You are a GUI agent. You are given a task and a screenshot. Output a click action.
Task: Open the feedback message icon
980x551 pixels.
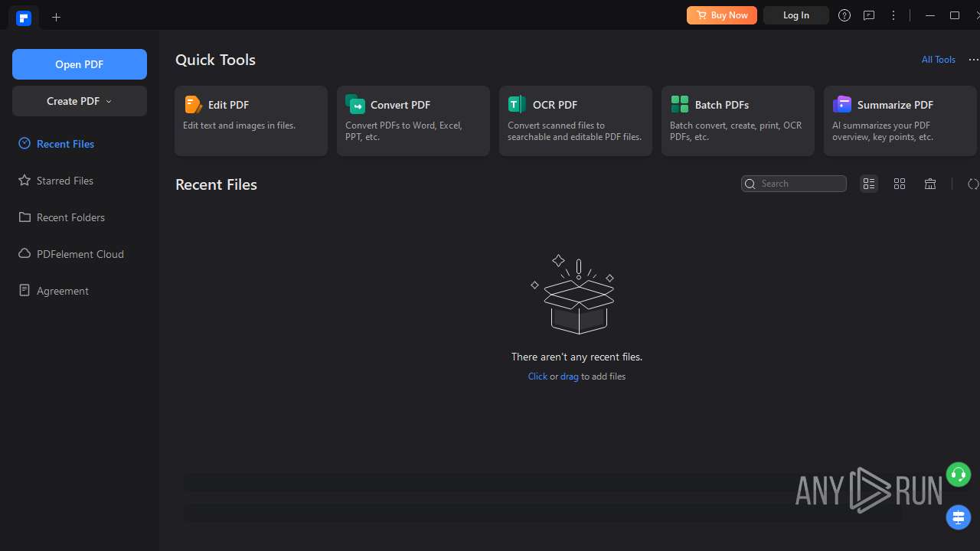click(x=869, y=15)
